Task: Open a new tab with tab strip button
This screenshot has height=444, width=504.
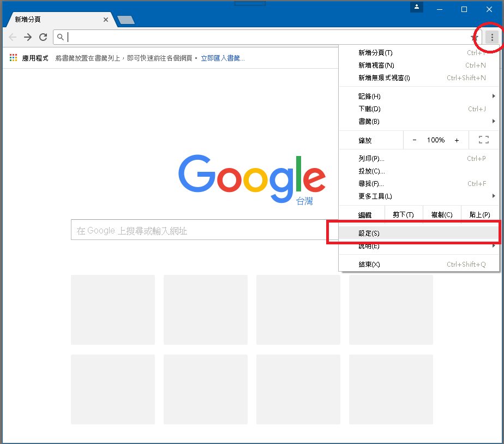Action: click(x=126, y=20)
